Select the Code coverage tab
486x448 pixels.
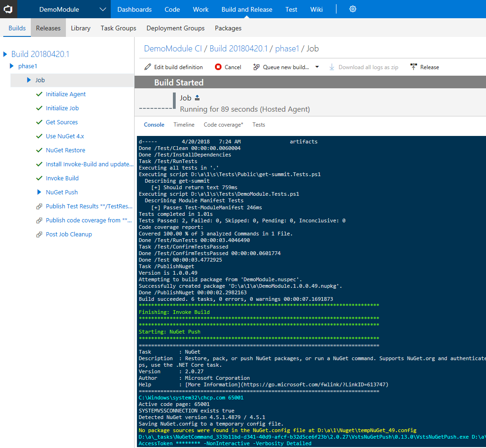coord(223,125)
